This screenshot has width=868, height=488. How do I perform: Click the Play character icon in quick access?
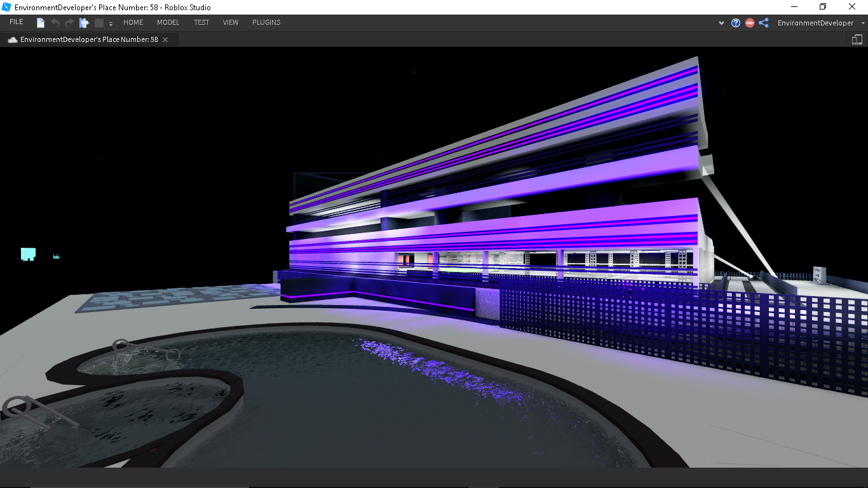pos(84,23)
